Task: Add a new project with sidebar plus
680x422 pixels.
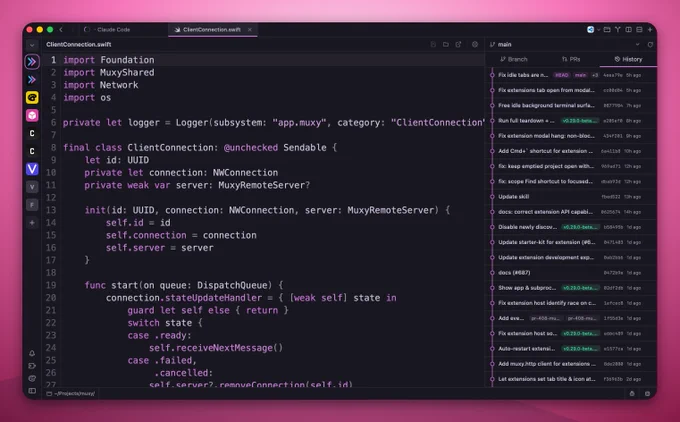Action: pos(32,222)
